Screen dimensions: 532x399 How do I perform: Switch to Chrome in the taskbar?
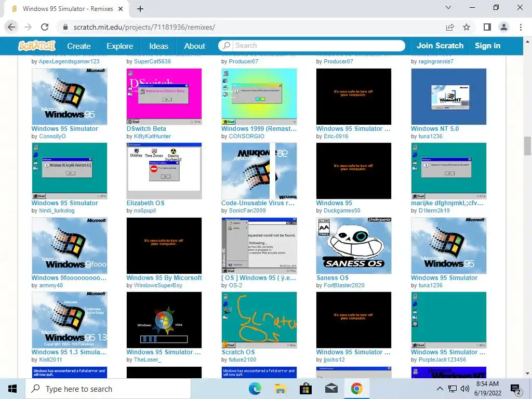click(356, 389)
